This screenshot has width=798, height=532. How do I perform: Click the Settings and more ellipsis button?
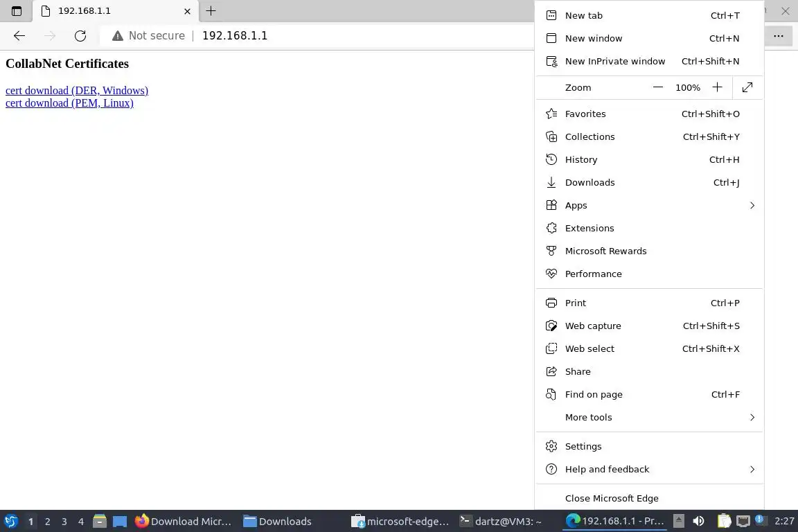click(778, 35)
